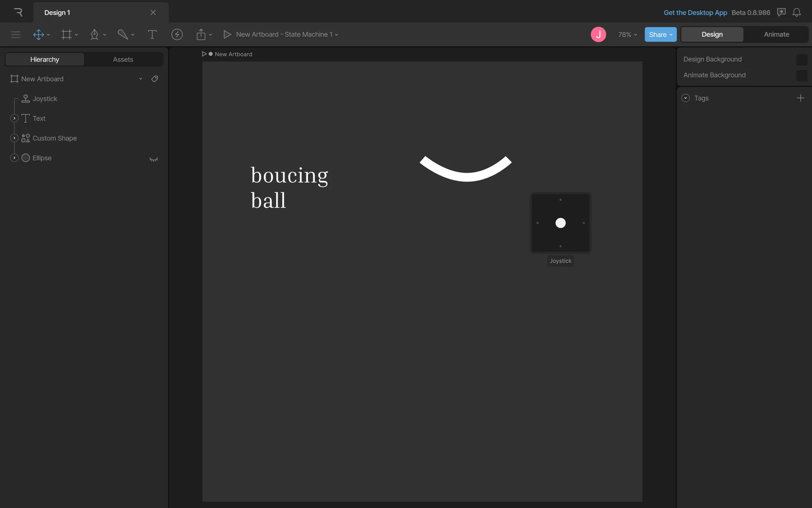Open the hamburger main menu

16,35
